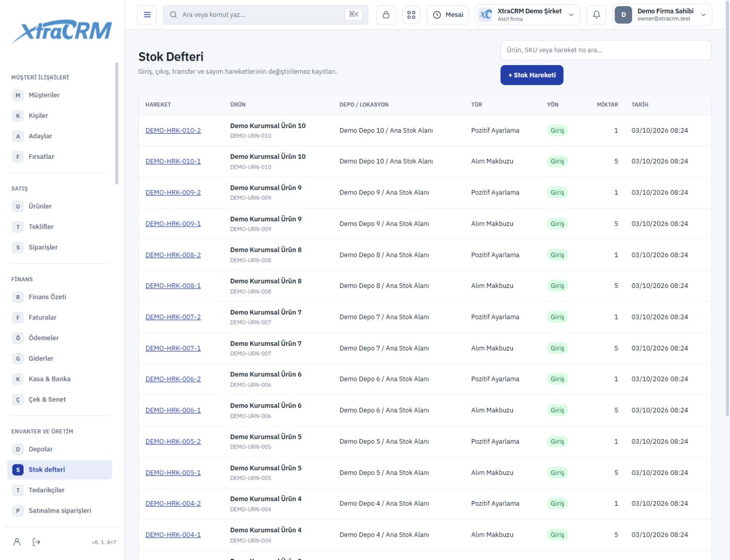Click the + Stok Hareketi button
The height and width of the screenshot is (560, 730).
[x=532, y=75]
